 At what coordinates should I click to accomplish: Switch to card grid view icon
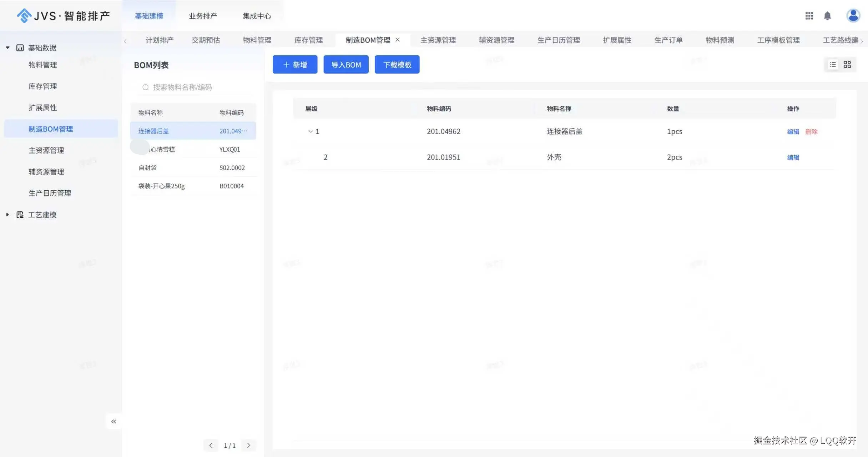coord(847,65)
